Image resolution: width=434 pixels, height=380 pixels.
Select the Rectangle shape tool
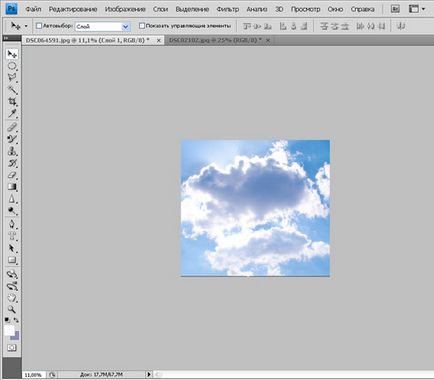12,260
